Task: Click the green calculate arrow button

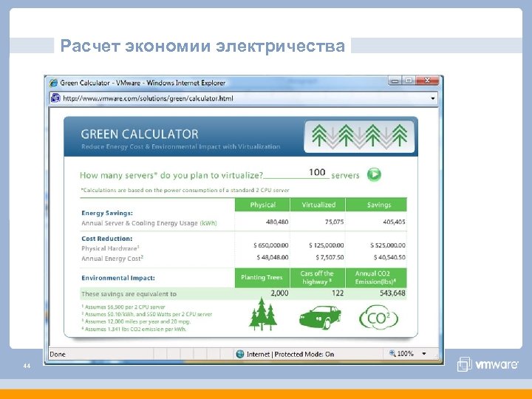Action: [x=374, y=174]
